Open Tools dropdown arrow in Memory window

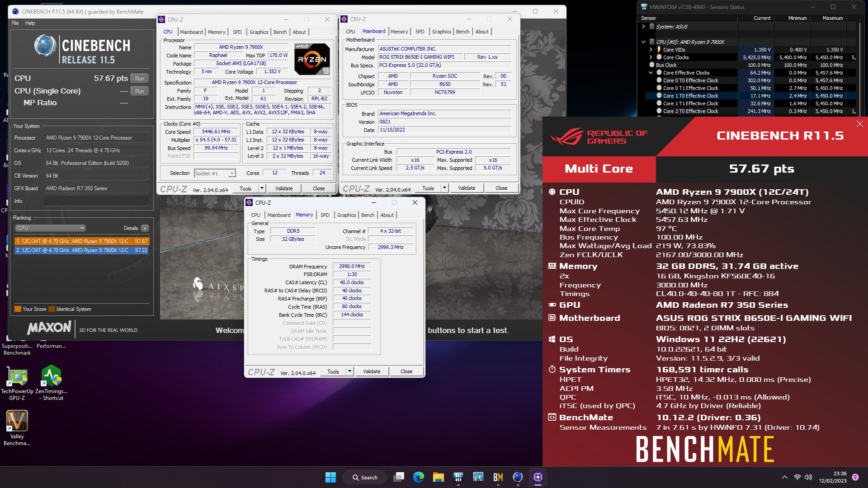(349, 371)
